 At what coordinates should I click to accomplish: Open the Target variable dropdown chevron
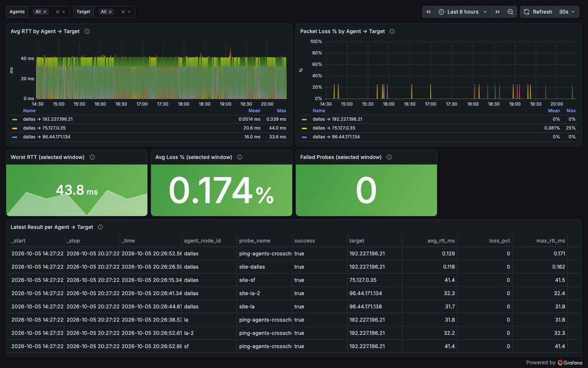[x=129, y=12]
